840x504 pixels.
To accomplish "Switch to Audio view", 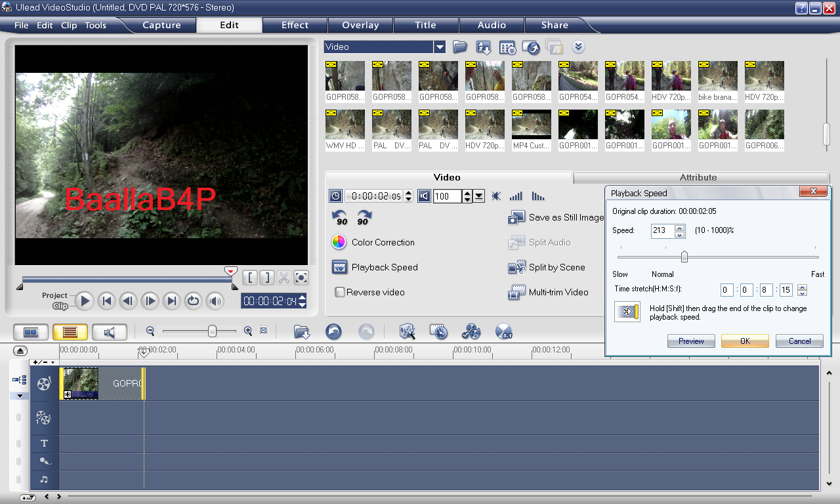I will (x=110, y=332).
